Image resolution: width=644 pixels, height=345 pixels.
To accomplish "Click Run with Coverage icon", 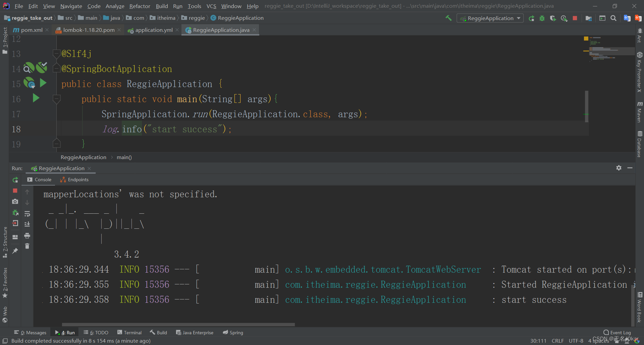I will [553, 18].
